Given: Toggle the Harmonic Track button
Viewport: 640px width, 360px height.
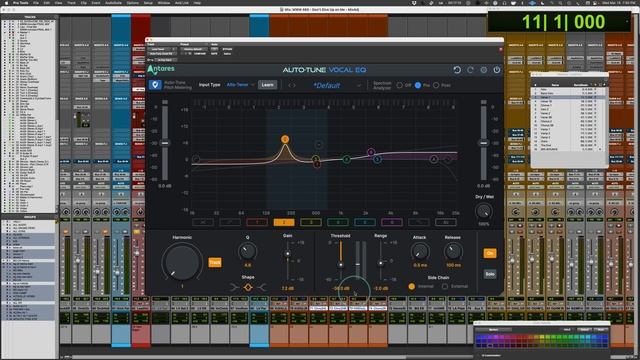Looking at the screenshot, I should (x=215, y=262).
